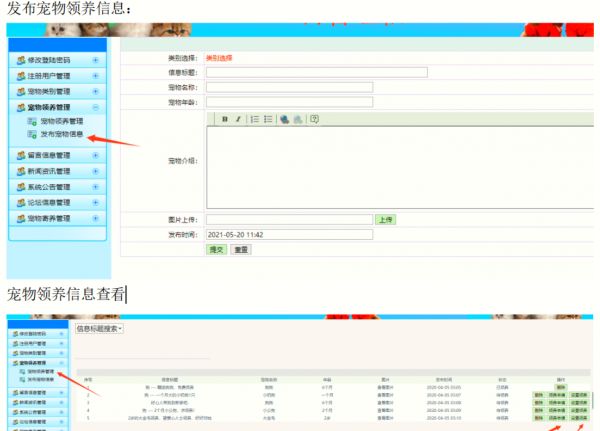Click 删除 button for list row 3
Screen dimensions: 600x431
click(538, 402)
